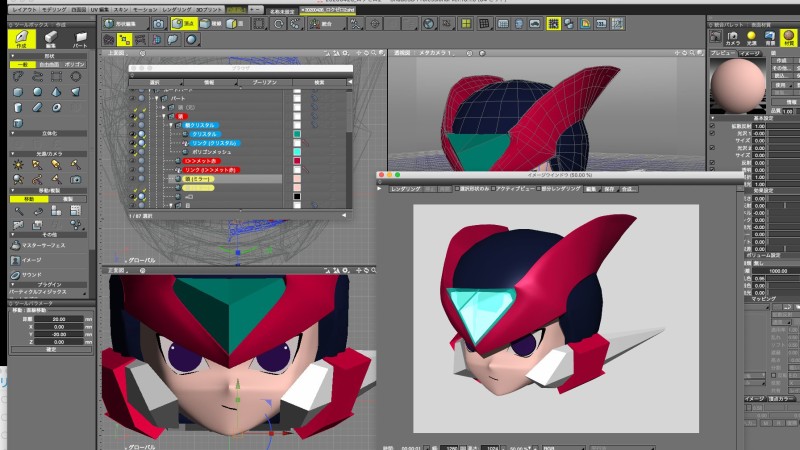Open the ブーリアン tab in browser
This screenshot has width=800, height=450.
pos(267,82)
